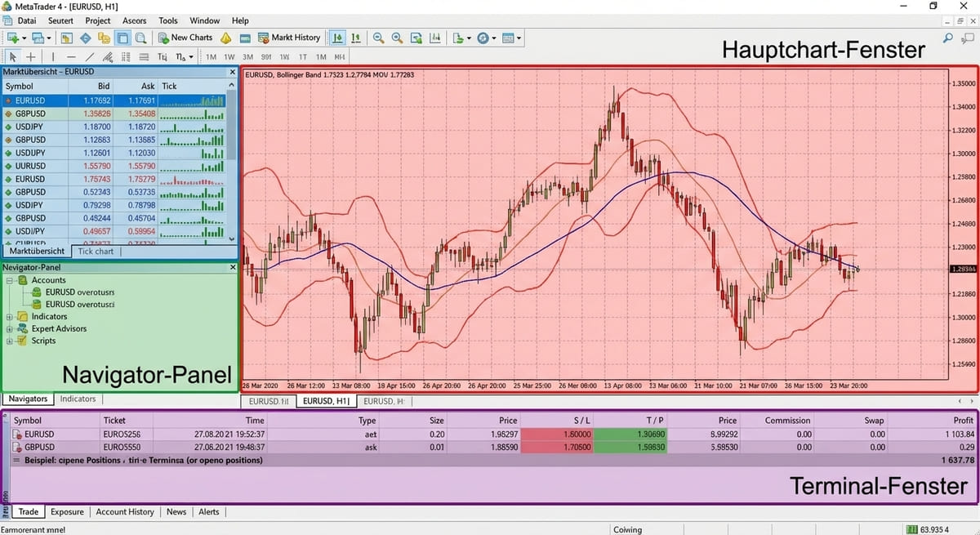
Task: Select the second EURUSD account in Navigator
Action: pos(73,304)
